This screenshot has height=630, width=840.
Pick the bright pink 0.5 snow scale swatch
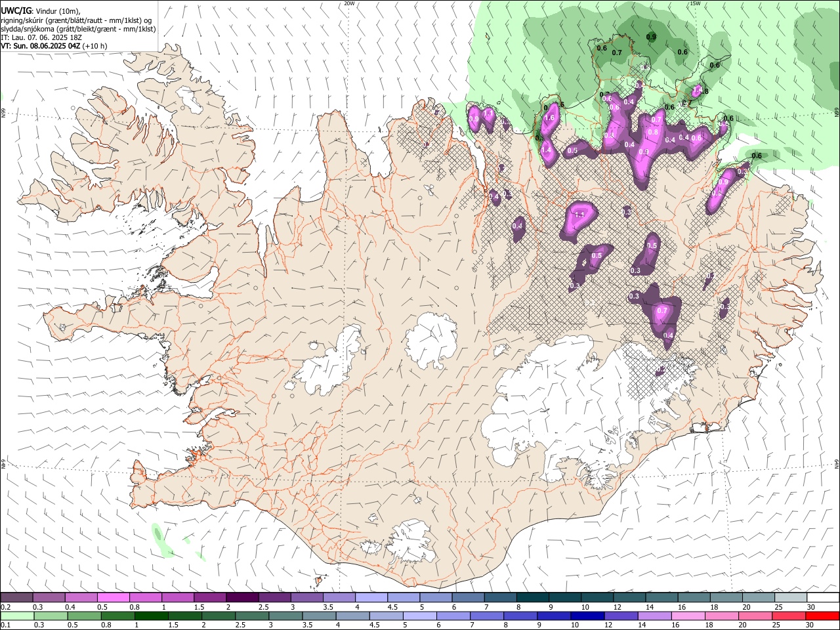point(113,598)
